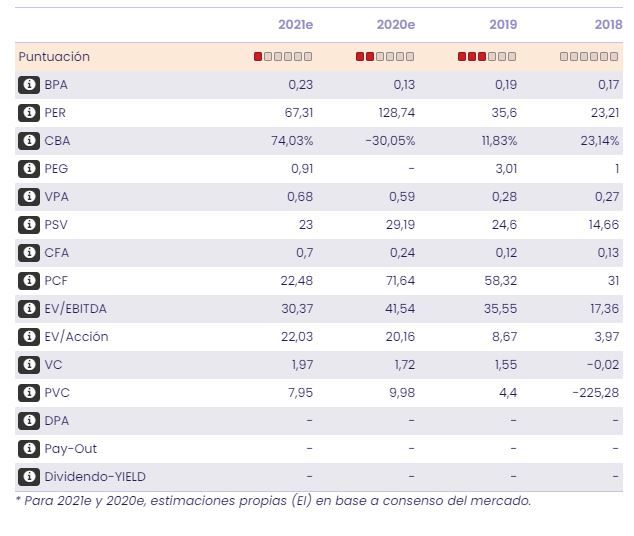Click the 2019 Puntuación rating squares
The height and width of the screenshot is (536, 634).
[487, 57]
